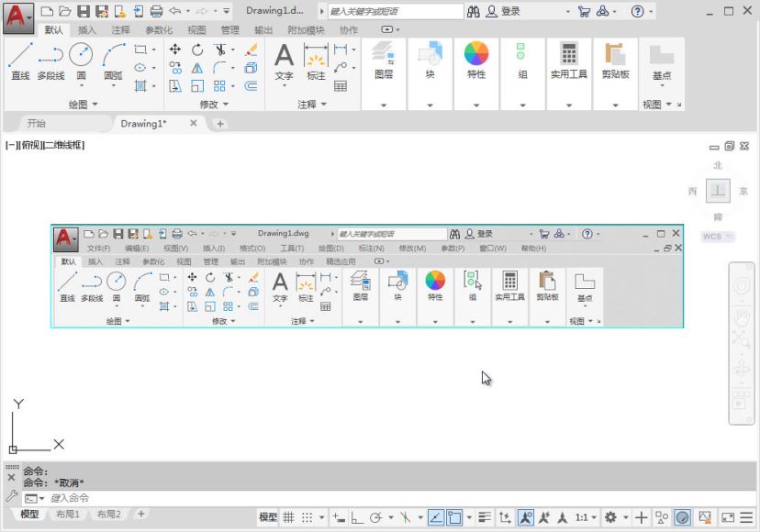Image resolution: width=760 pixels, height=532 pixels.
Task: Switch to the 参数化 tab in main ribbon
Action: pyautogui.click(x=159, y=30)
